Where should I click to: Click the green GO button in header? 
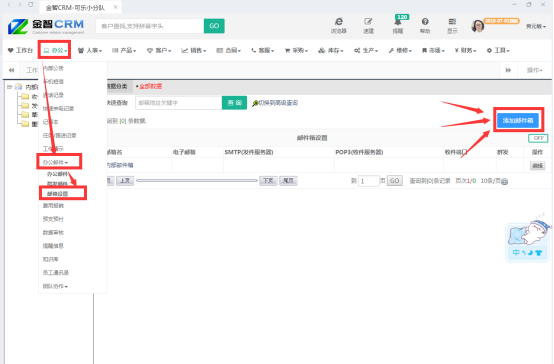(214, 26)
